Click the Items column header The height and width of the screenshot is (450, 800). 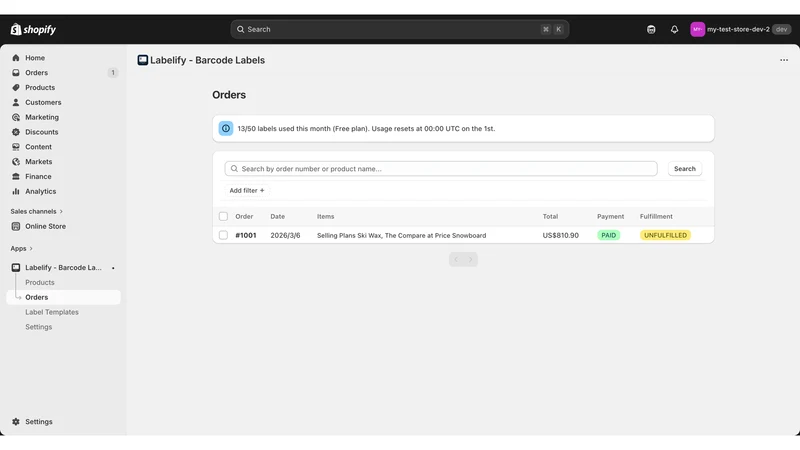pos(326,216)
